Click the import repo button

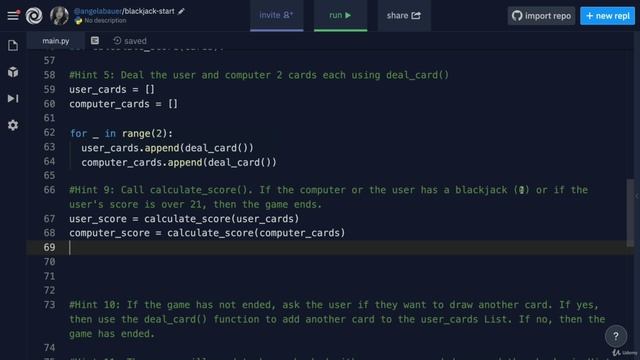click(x=541, y=16)
